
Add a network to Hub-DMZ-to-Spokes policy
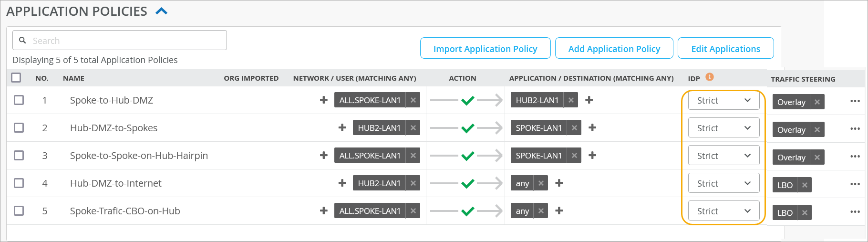pos(342,128)
